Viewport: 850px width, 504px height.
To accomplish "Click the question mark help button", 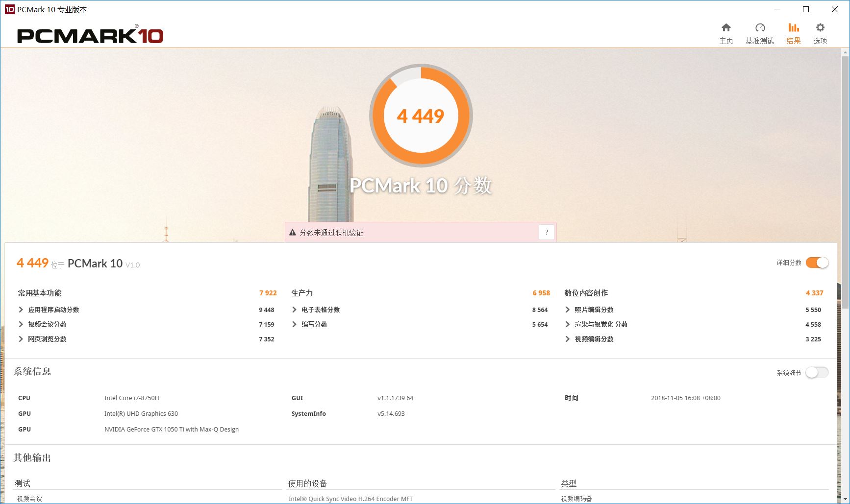I will pos(547,232).
